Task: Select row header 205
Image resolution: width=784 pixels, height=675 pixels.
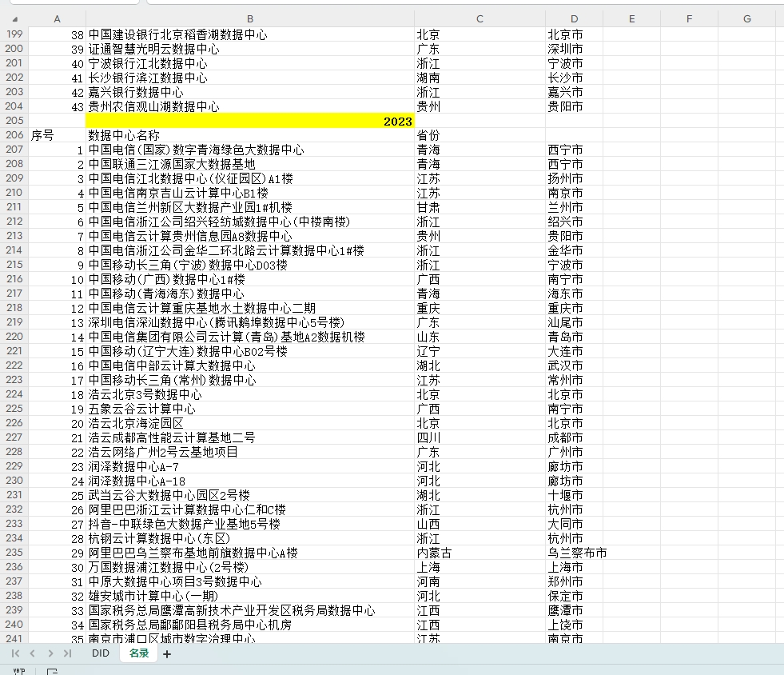Action: coord(14,121)
